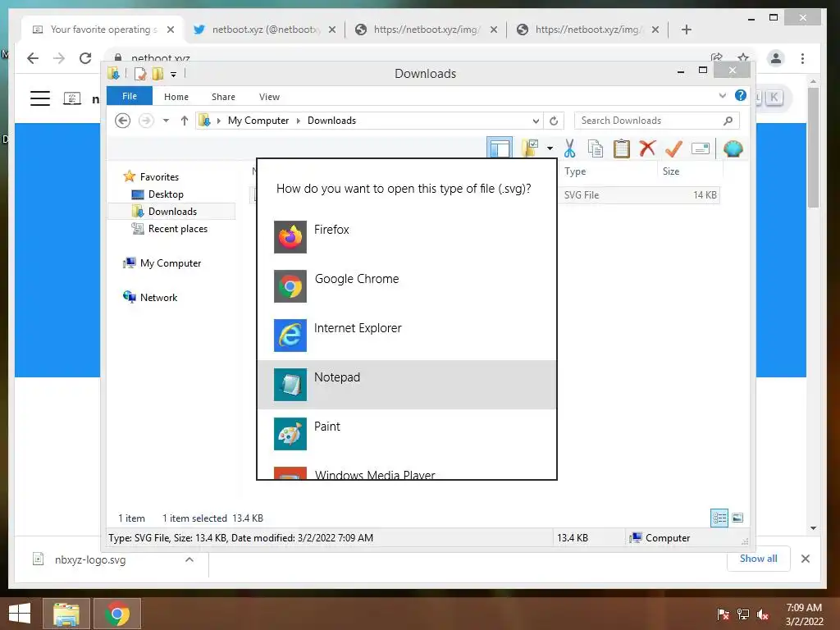840x630 pixels.
Task: Click Downloads in the address breadcrumb
Action: pyautogui.click(x=331, y=121)
